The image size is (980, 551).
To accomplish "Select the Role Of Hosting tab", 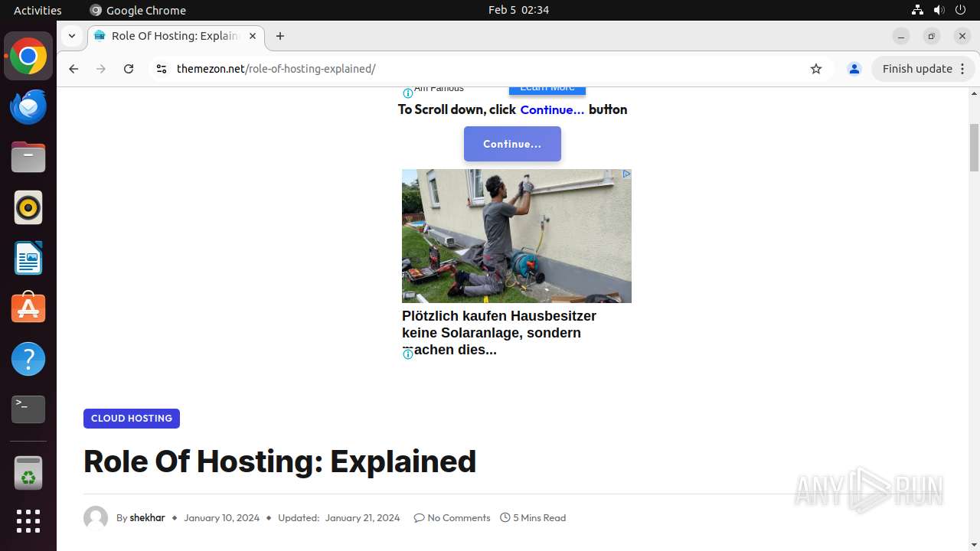I will [x=176, y=36].
